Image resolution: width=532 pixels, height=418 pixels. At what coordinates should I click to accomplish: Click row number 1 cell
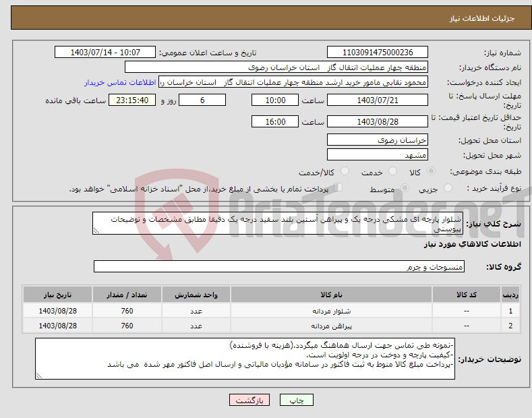click(x=510, y=311)
